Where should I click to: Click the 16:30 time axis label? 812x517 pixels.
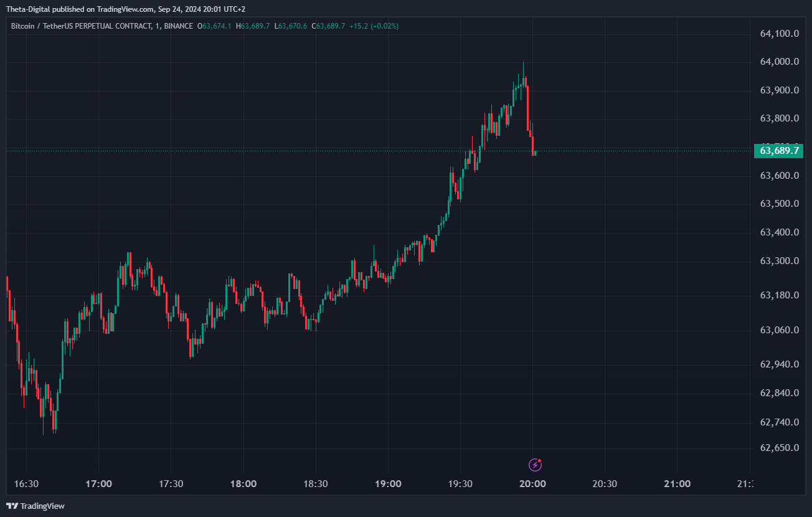[x=26, y=484]
